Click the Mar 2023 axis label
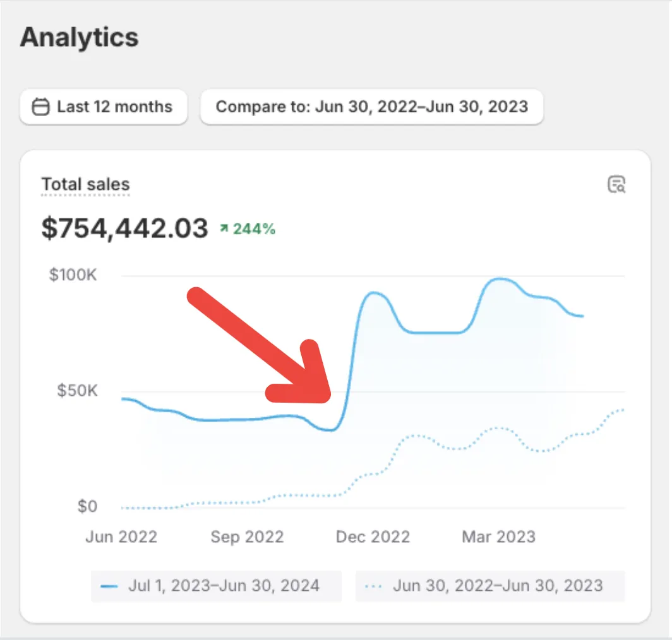Screen dimensions: 672x640 499,536
